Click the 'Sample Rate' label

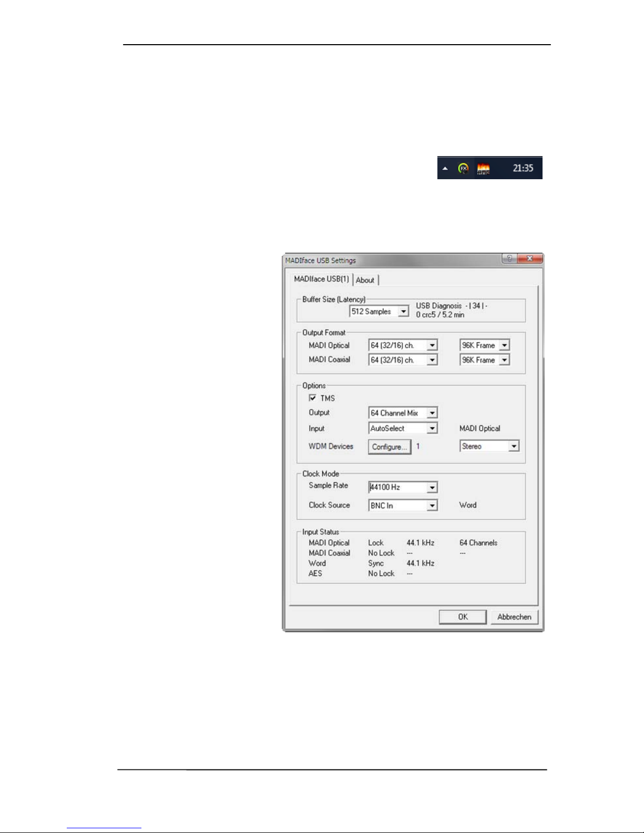[x=329, y=486]
